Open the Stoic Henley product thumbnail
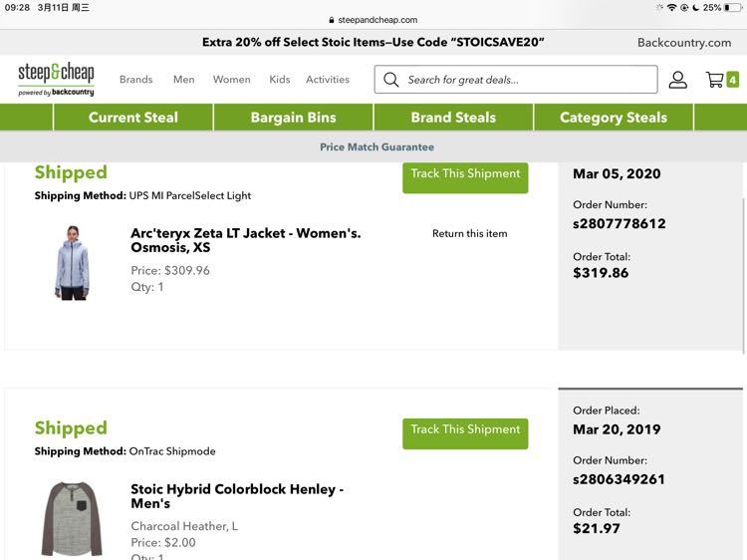This screenshot has width=747, height=560. coord(72,518)
